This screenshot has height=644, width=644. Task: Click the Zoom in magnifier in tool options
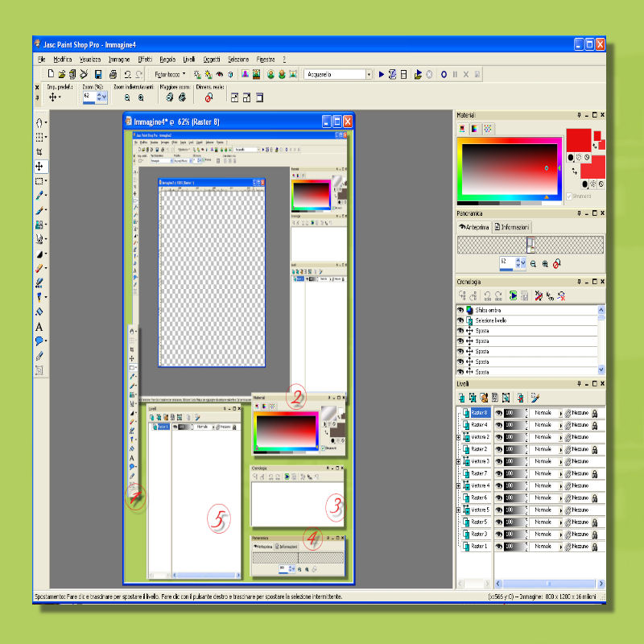click(141, 97)
